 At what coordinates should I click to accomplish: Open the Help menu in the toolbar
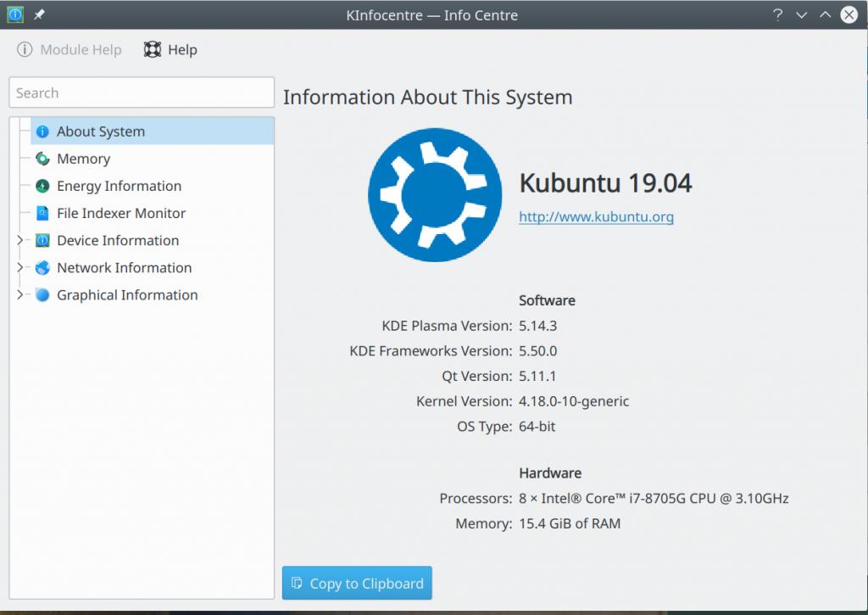(170, 50)
